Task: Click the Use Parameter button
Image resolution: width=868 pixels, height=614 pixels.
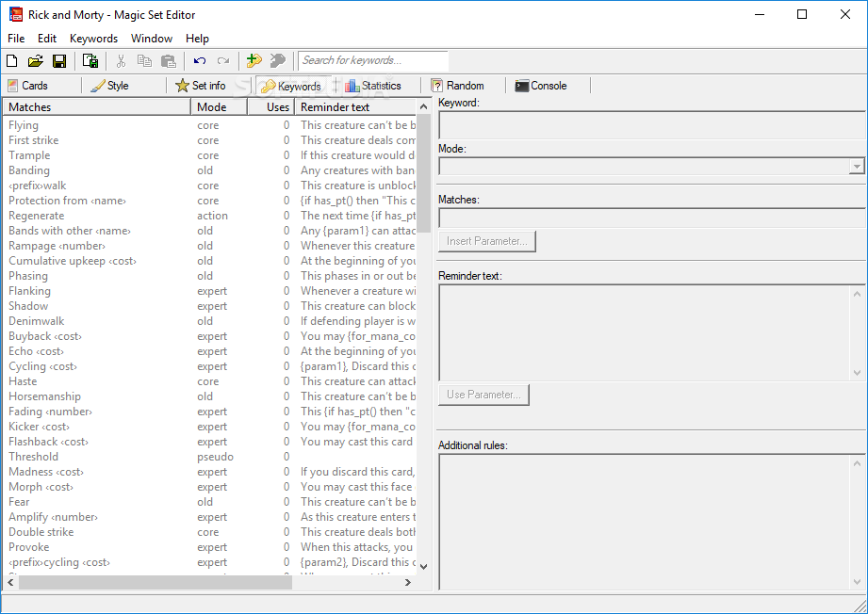Action: (x=483, y=395)
